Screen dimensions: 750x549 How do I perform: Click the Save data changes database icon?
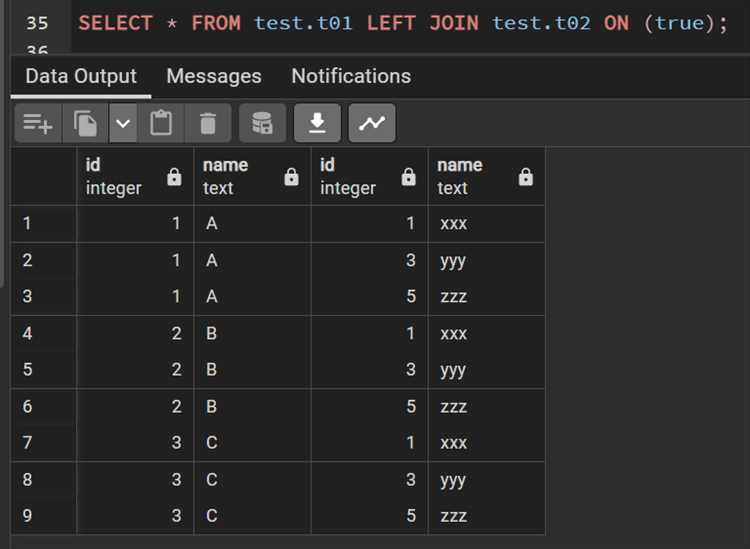coord(262,123)
